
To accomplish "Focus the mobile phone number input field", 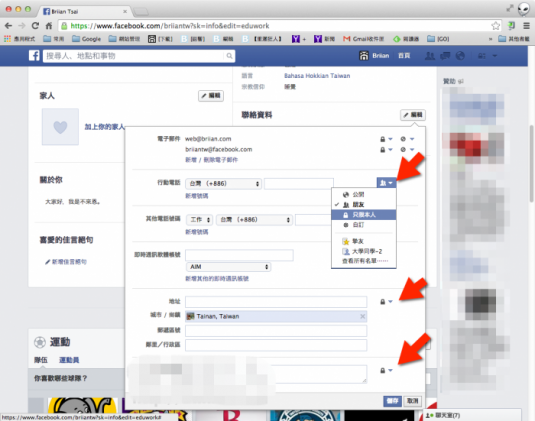I will [x=299, y=184].
